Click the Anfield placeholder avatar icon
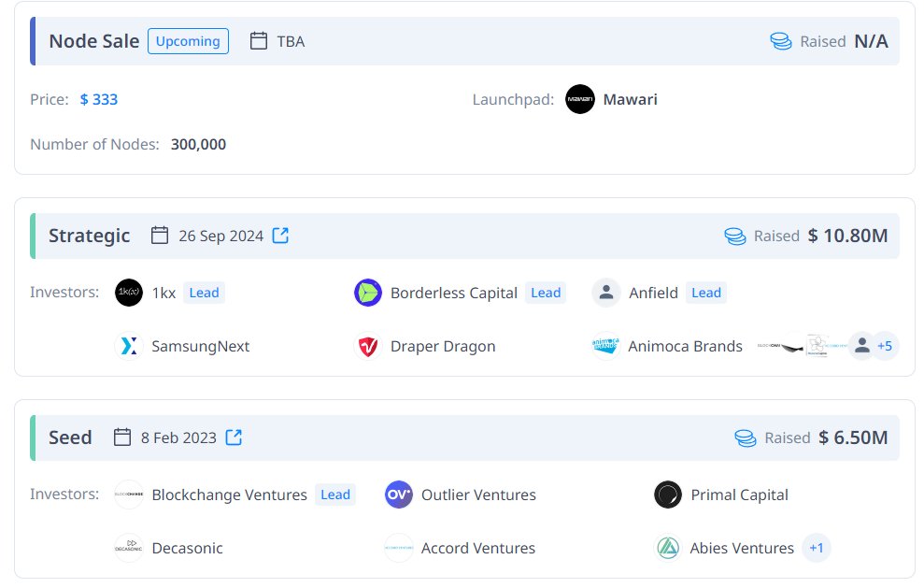Screen dimensions: 924x588 click(606, 293)
